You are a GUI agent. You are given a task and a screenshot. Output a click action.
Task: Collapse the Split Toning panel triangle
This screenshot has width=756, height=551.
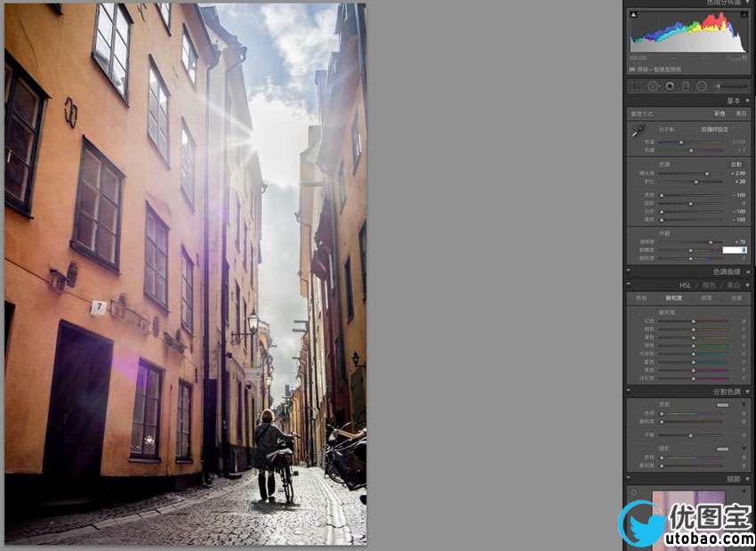tap(748, 392)
